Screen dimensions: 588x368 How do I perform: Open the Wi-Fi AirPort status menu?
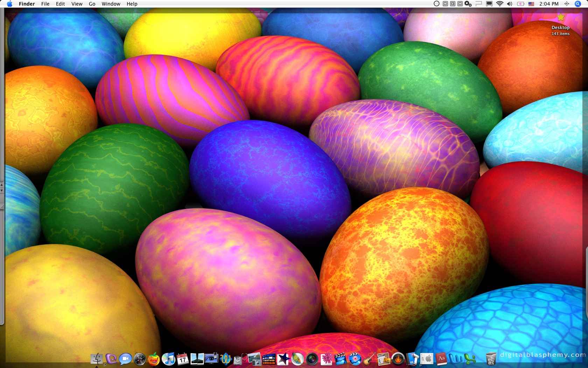[x=500, y=4]
